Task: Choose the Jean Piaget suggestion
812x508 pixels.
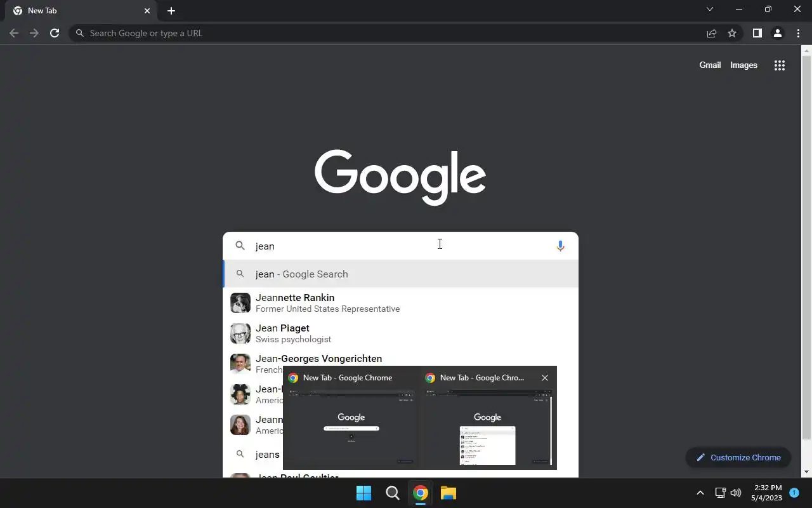Action: 400,333
